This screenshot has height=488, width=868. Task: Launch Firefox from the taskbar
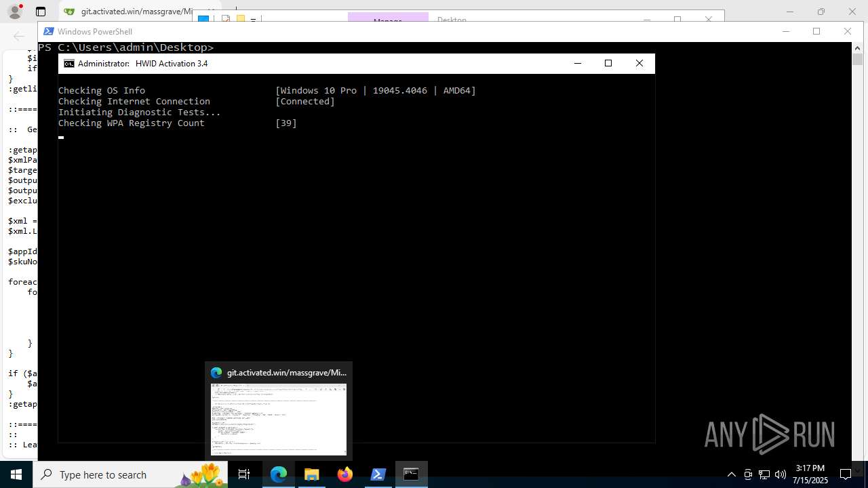[x=345, y=474]
